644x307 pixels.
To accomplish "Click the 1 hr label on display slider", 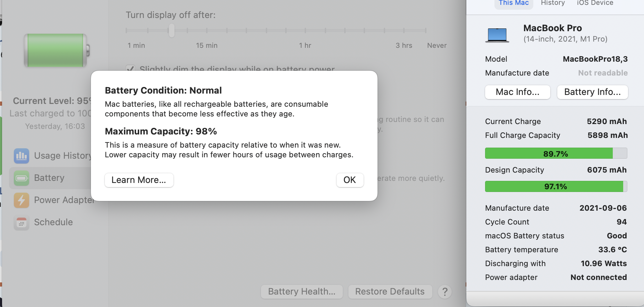I will [305, 45].
